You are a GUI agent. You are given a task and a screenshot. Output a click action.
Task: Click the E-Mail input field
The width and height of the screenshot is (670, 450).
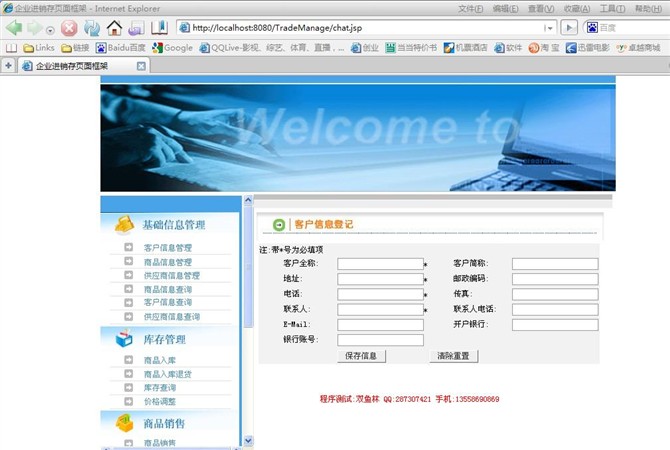[380, 325]
